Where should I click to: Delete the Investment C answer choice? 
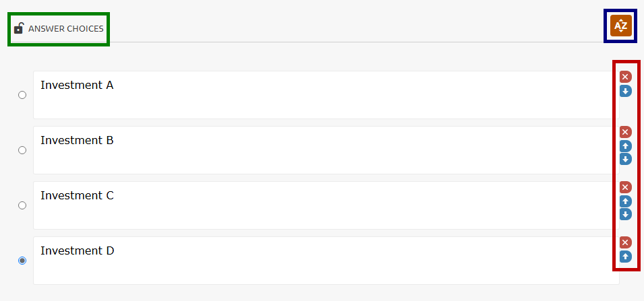click(625, 187)
